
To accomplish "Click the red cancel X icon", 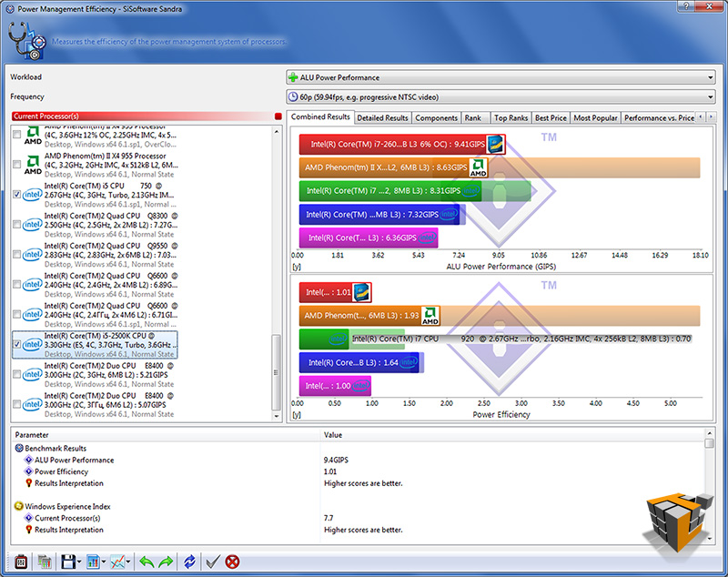I will point(232,562).
